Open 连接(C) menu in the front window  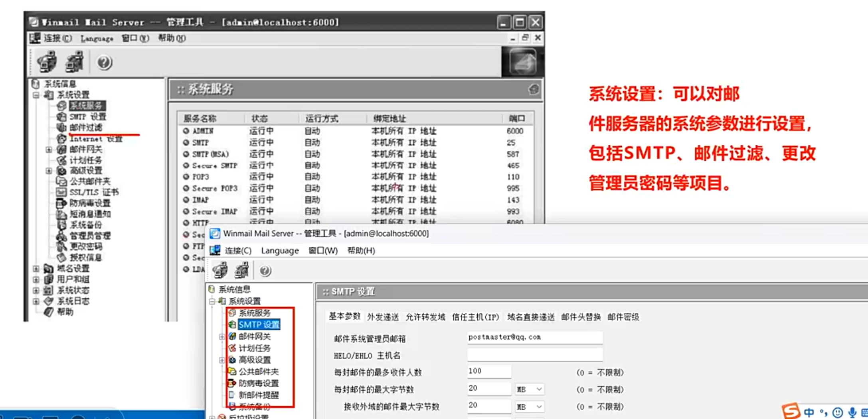pos(238,250)
